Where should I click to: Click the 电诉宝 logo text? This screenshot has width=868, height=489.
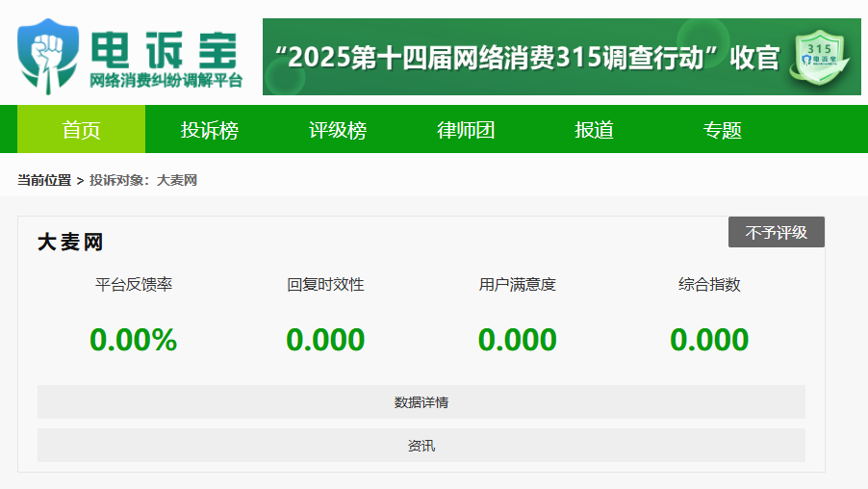click(164, 47)
